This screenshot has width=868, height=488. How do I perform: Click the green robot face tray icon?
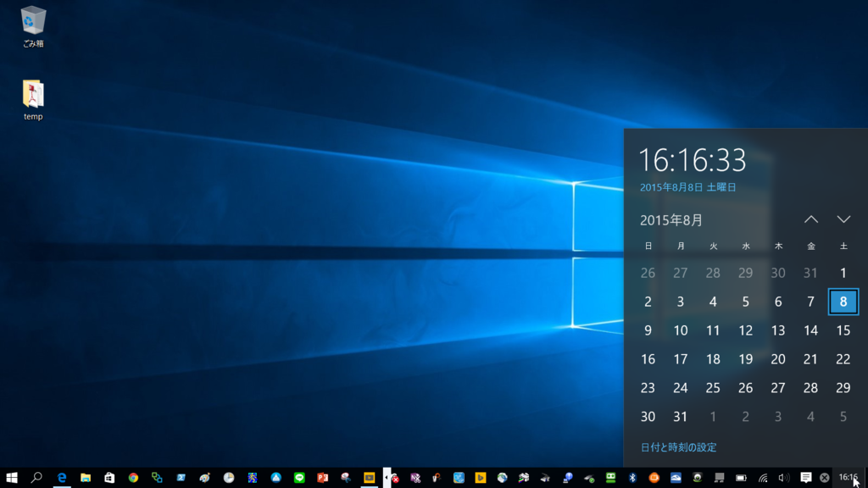click(610, 478)
